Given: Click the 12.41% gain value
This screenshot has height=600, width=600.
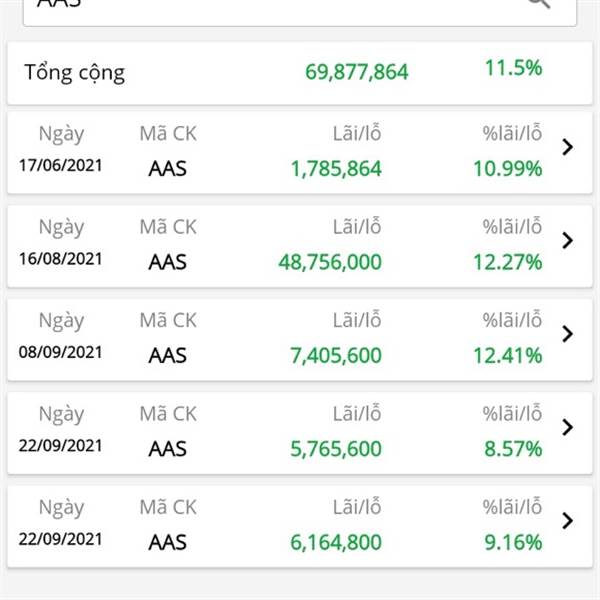Looking at the screenshot, I should 507,355.
